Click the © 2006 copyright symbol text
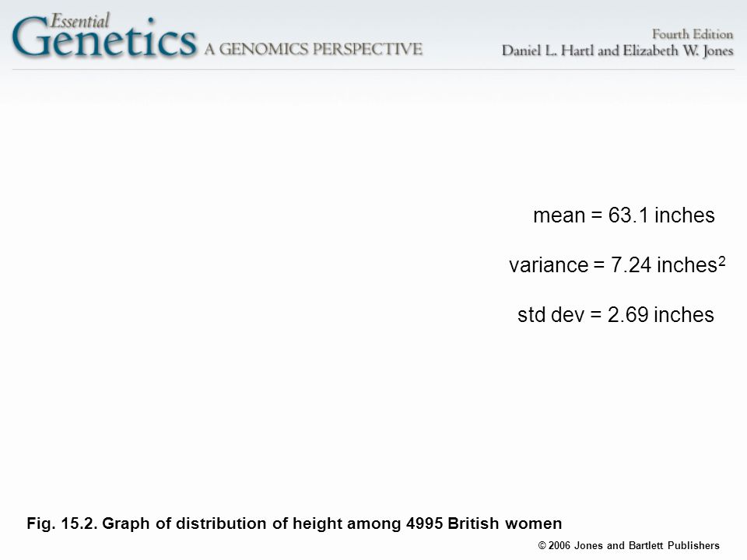 (x=554, y=546)
